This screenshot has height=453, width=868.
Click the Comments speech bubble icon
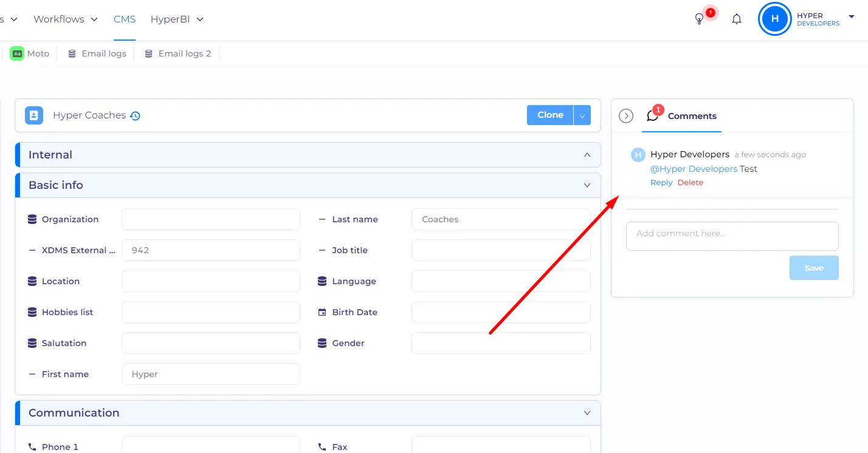point(653,115)
